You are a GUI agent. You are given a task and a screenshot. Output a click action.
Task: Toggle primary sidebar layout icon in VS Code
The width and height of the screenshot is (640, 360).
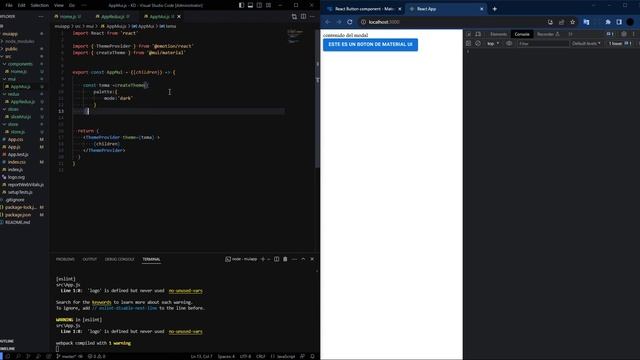pyautogui.click(x=241, y=5)
